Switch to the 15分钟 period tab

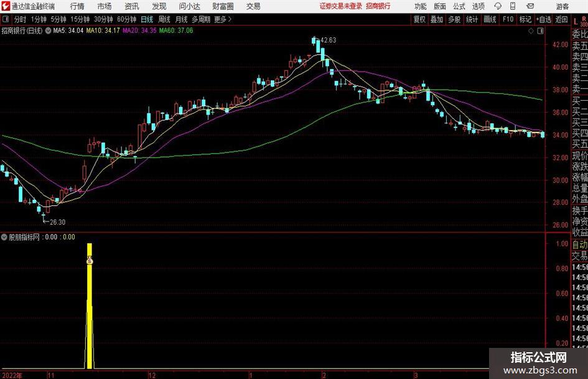(80, 19)
